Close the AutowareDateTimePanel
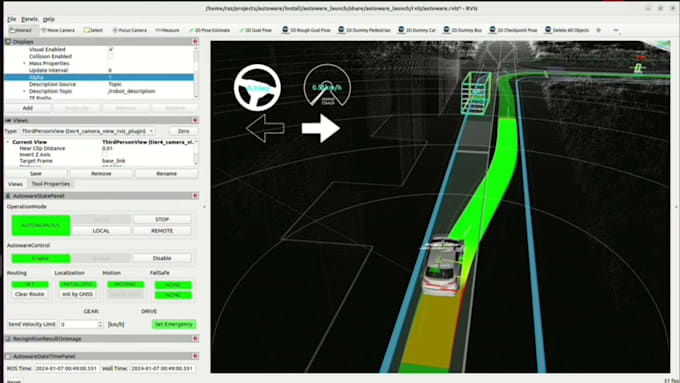Image resolution: width=680 pixels, height=383 pixels. [x=196, y=356]
